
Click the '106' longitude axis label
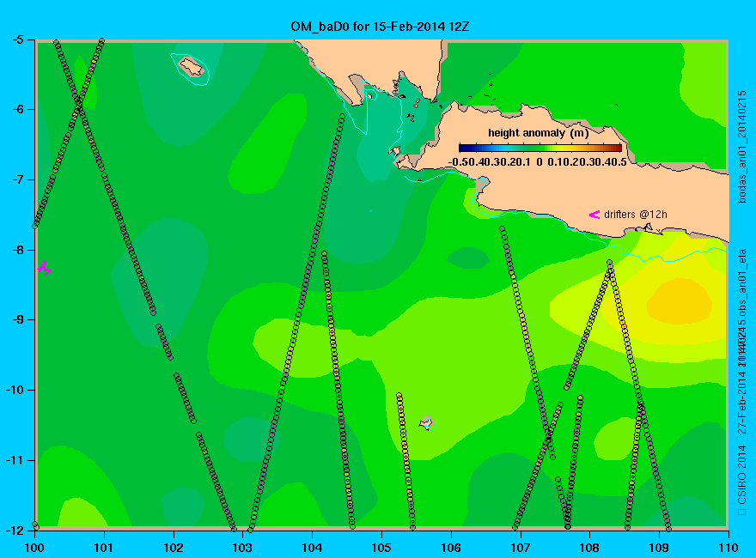[451, 548]
